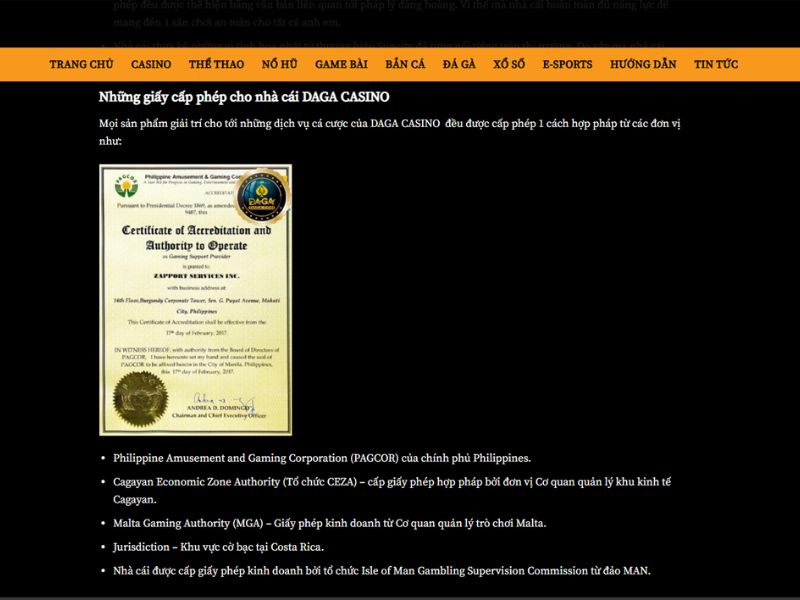The image size is (800, 600).
Task: Click the 'Jurisdiction – Khu vực cờ bạc tại Costa Rica' bullet
Action: (218, 547)
